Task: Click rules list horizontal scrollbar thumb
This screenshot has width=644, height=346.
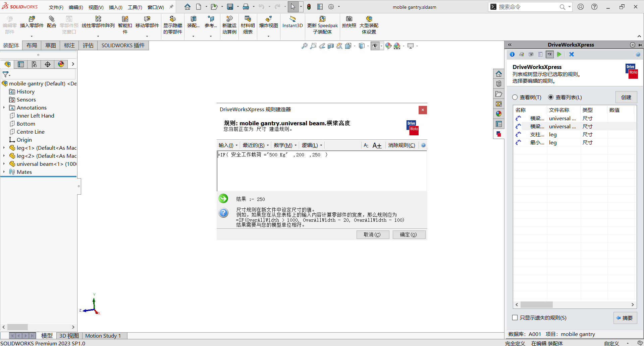Action: point(537,304)
